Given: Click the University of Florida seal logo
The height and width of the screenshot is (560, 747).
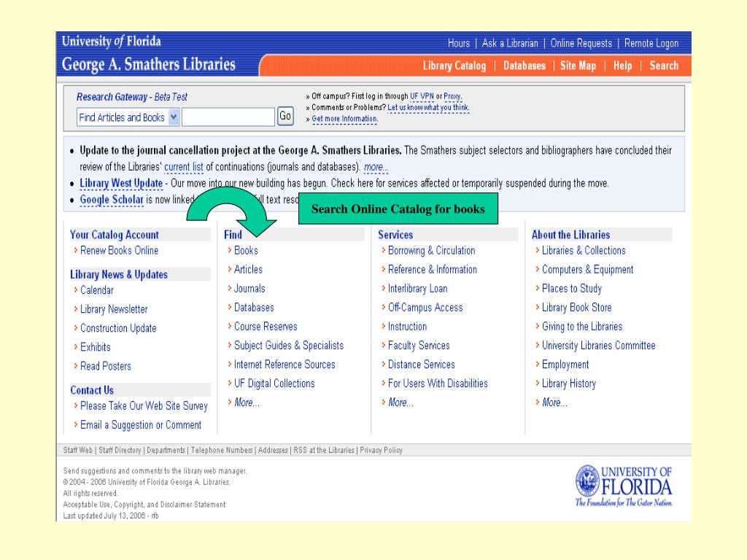Looking at the screenshot, I should point(587,481).
